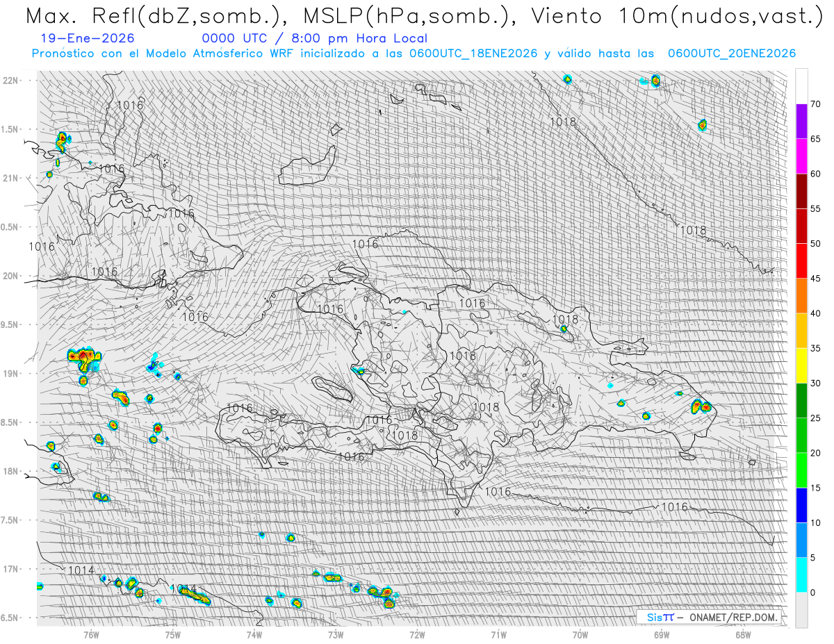Viewport: 834px width, 644px height.
Task: Click the initialization time "0600UTC_18ENE2026"
Action: (473, 53)
